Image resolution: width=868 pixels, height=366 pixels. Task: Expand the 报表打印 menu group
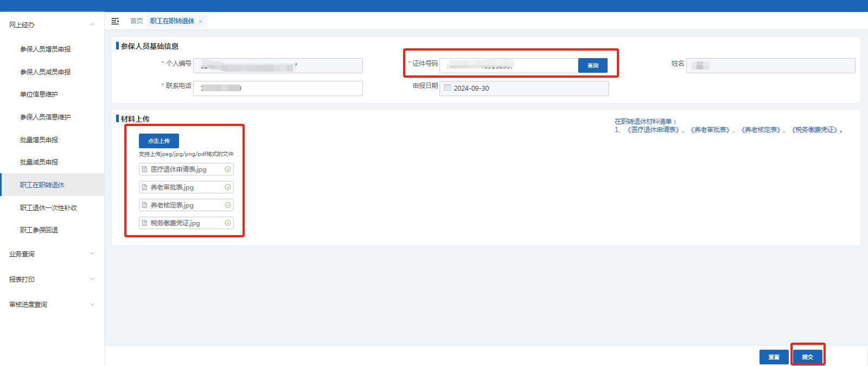click(x=52, y=280)
